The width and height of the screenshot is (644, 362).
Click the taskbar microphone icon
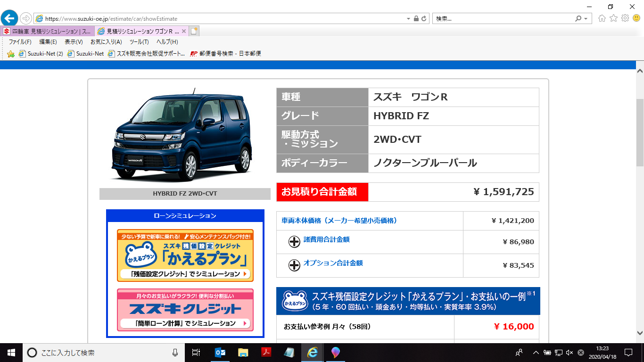(x=175, y=352)
